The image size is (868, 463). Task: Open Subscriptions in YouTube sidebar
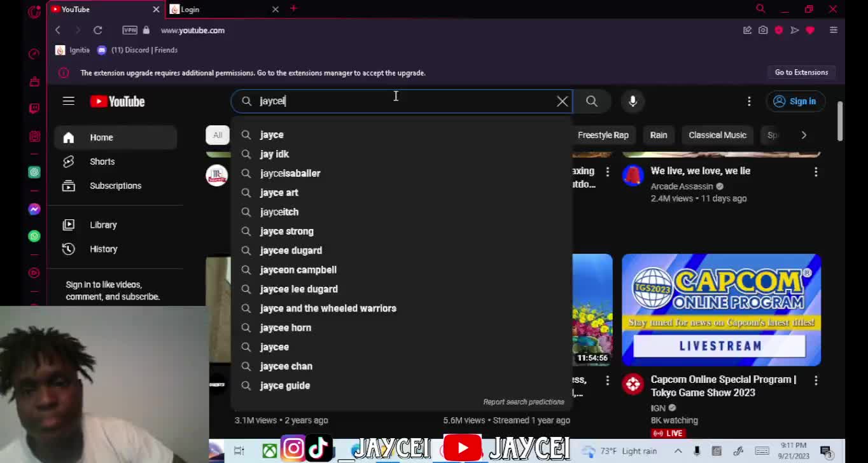(115, 186)
